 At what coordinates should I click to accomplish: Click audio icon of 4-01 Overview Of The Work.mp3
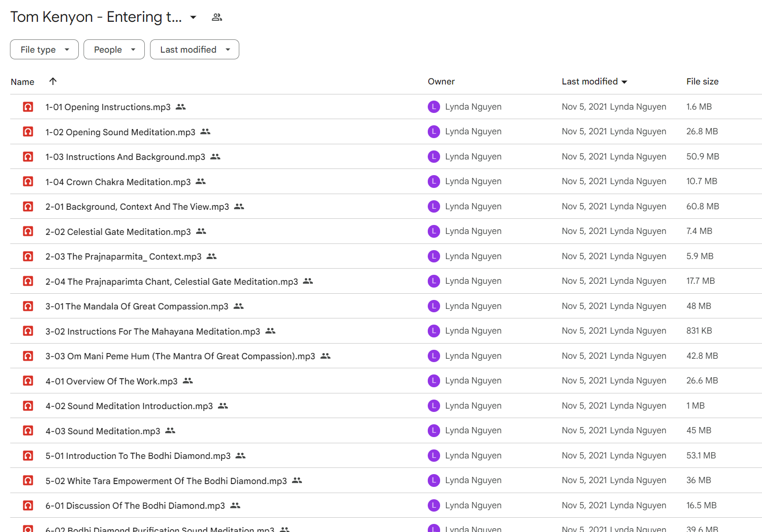pyautogui.click(x=28, y=381)
